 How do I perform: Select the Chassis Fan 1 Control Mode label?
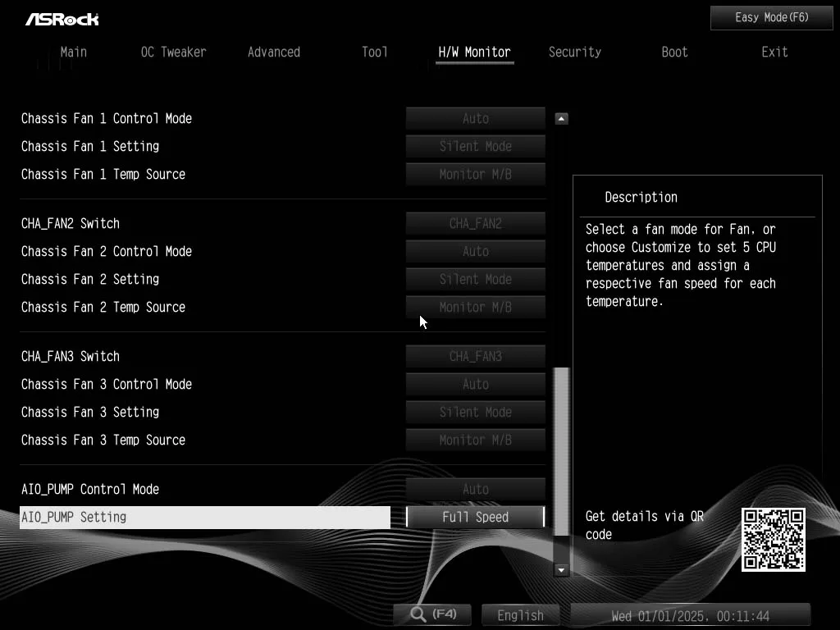coord(107,118)
